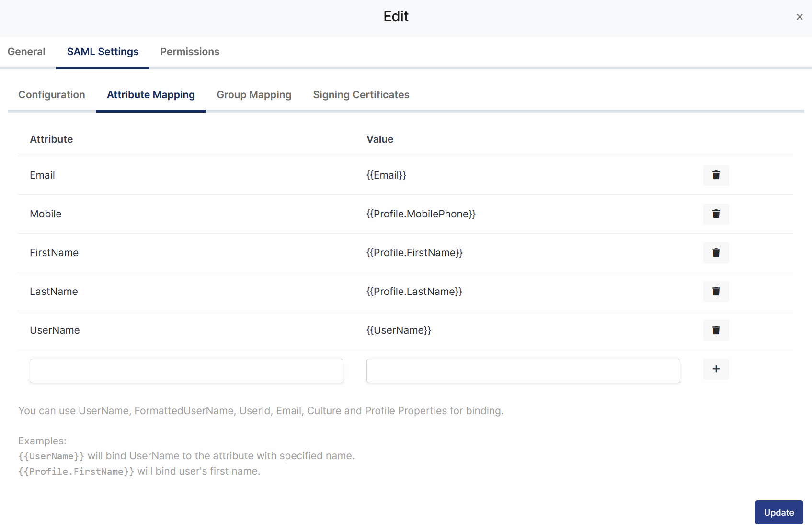
Task: View the Signing Certificates sub-tab
Action: coord(361,95)
